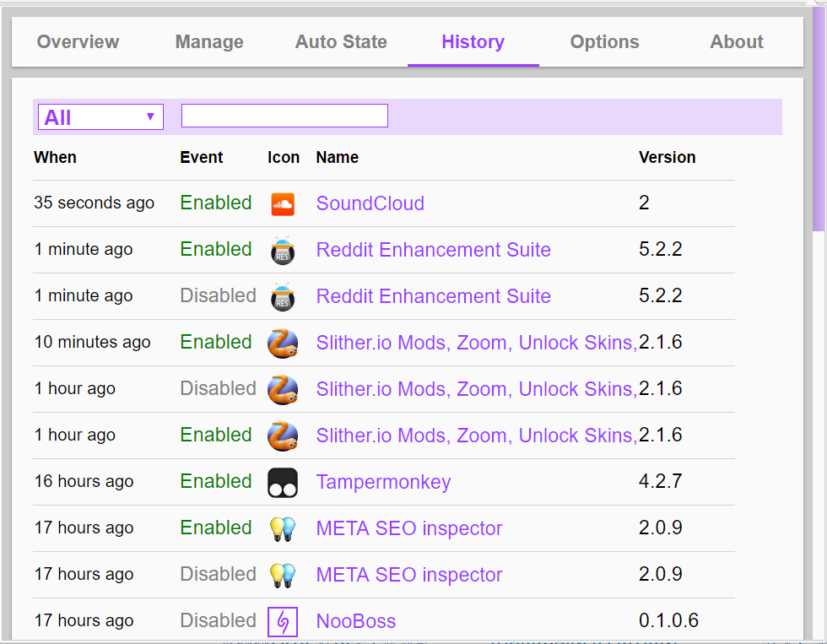Open Slither.io Mods link from 10 minutes ago
Viewport: 827px width, 644px height.
(x=477, y=343)
